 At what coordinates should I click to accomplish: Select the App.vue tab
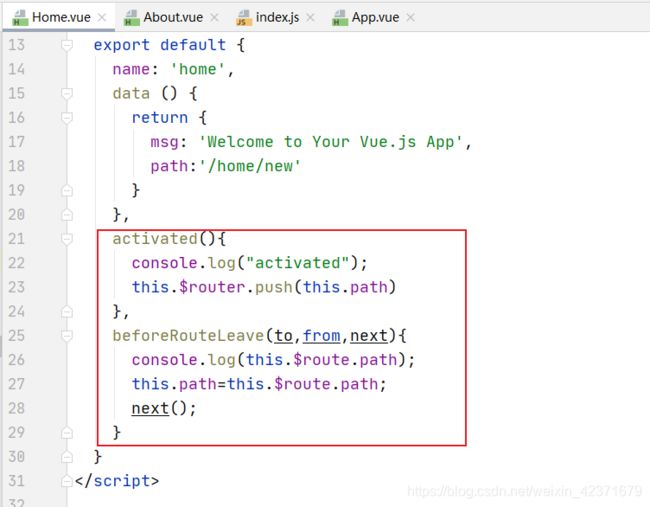(x=377, y=17)
